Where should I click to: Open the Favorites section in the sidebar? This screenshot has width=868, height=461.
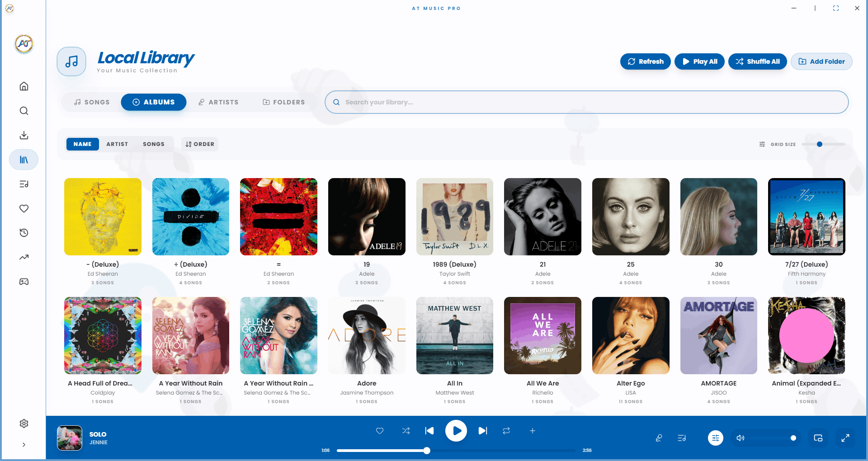pyautogui.click(x=24, y=208)
